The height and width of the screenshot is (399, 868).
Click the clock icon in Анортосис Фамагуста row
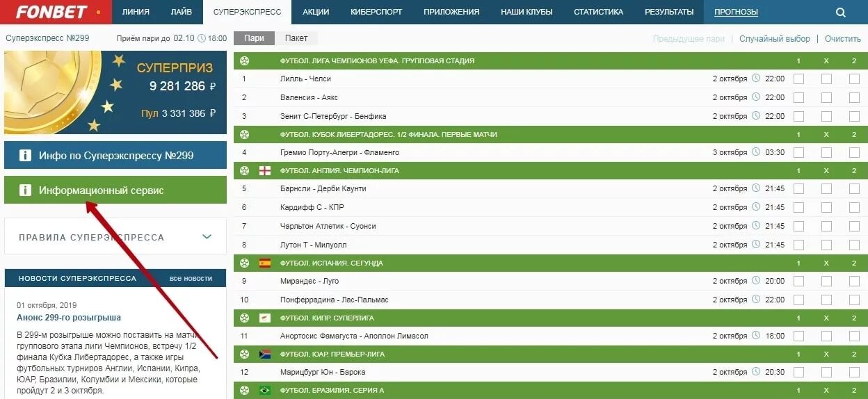(756, 336)
